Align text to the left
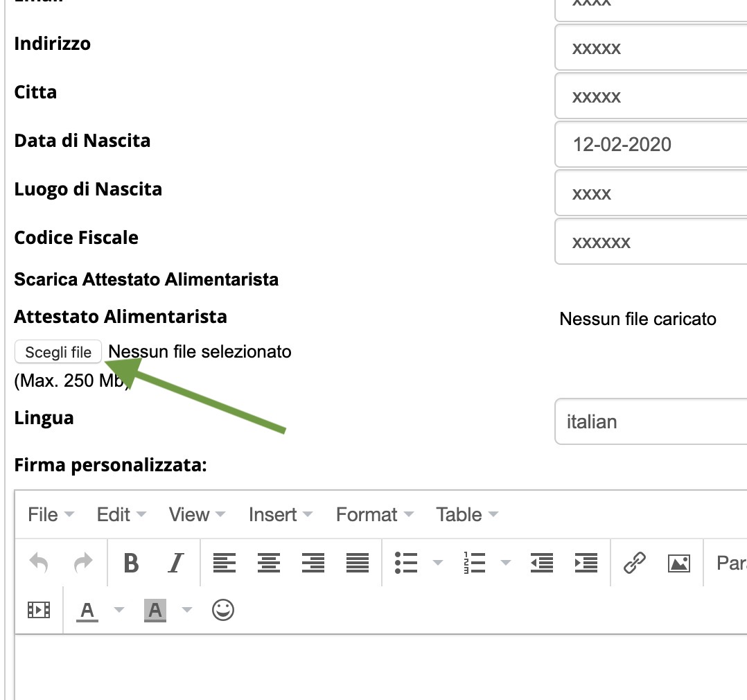 [x=225, y=563]
